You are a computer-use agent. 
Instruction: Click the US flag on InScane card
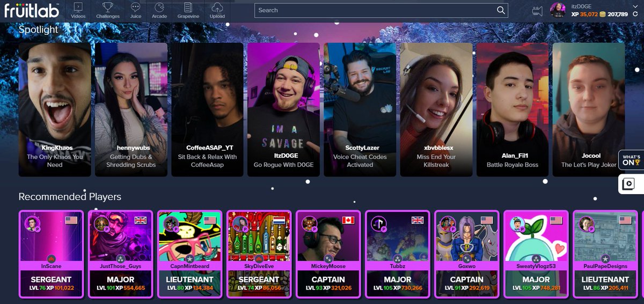pyautogui.click(x=71, y=220)
